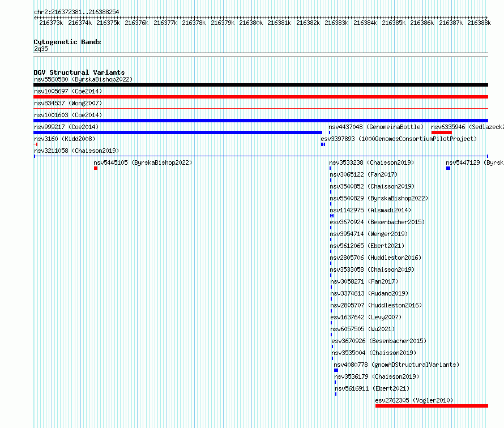504x428 pixels.
Task: Open nsv5616911 (Ebert2021) variant
Action: click(x=372, y=388)
